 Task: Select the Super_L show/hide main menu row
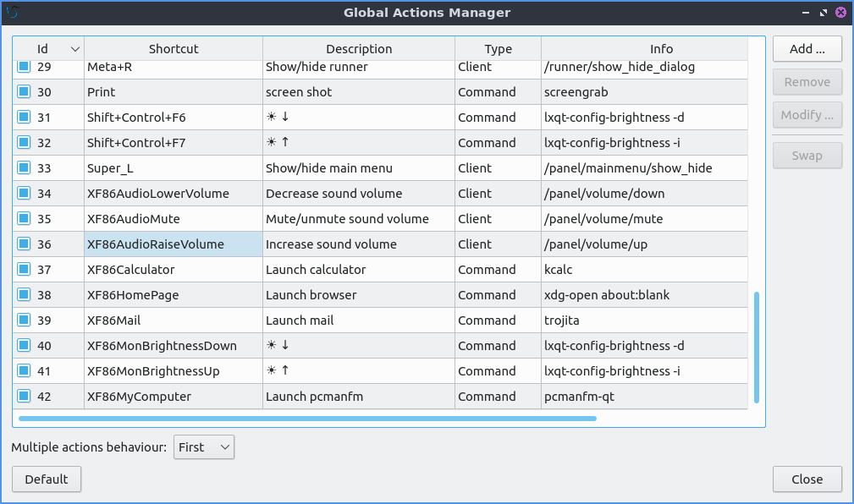click(328, 168)
